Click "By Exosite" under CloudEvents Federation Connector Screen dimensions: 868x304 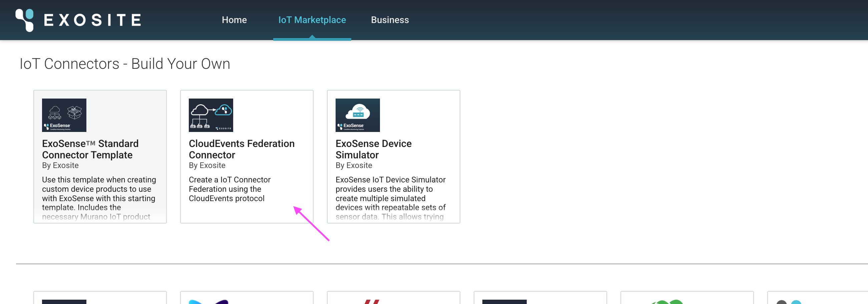click(207, 165)
